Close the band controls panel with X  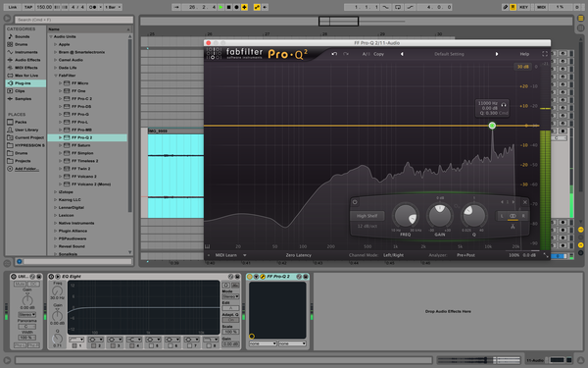(x=525, y=202)
